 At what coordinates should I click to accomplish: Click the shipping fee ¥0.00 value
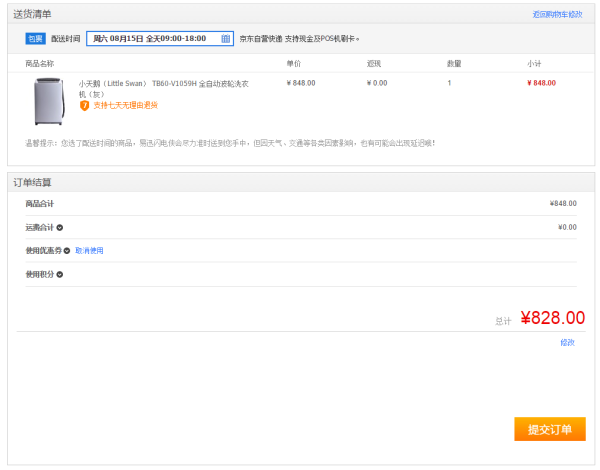pos(567,227)
